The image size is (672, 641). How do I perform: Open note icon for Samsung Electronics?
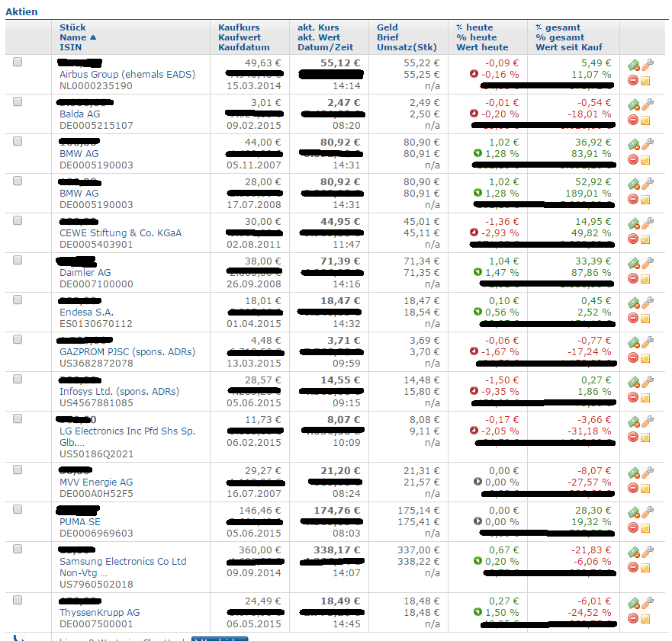click(645, 568)
